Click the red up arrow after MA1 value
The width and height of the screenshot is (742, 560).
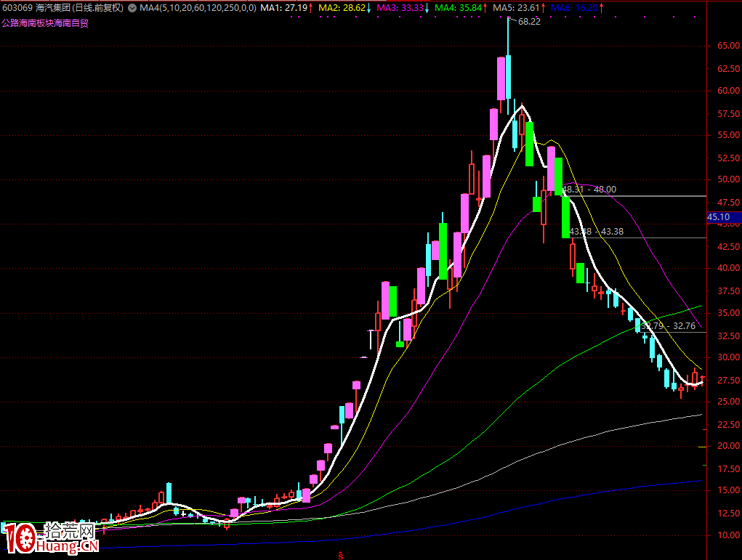pos(310,9)
